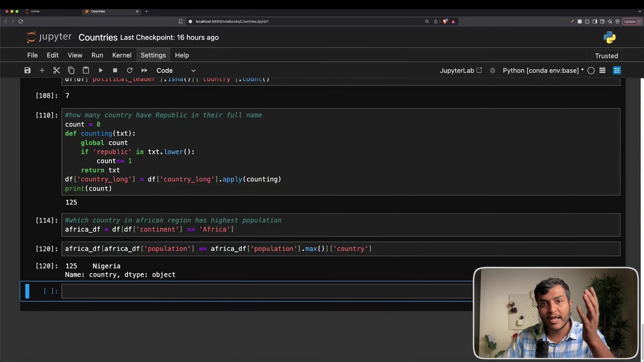Toggle the notebook side panel icon at far right
This screenshot has width=644, height=362.
617,70
